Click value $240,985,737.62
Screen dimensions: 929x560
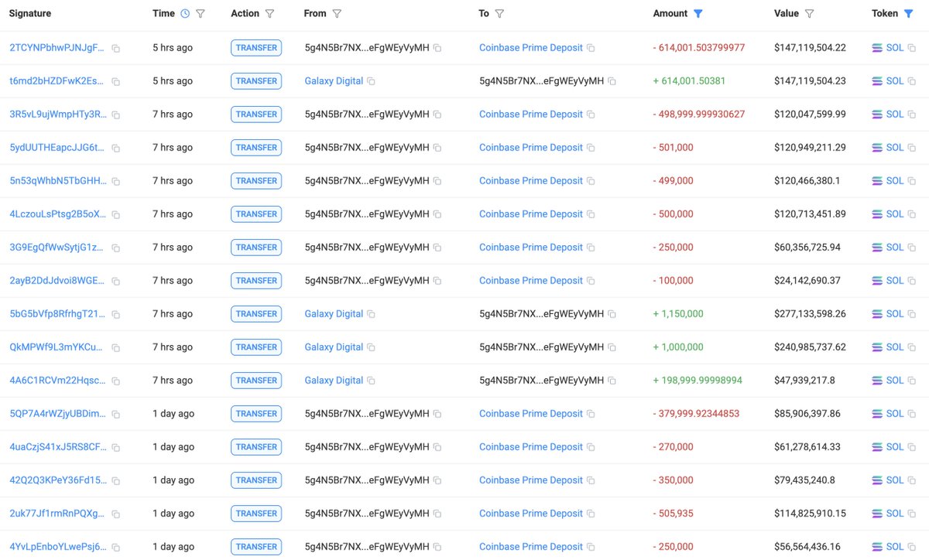pyautogui.click(x=810, y=347)
